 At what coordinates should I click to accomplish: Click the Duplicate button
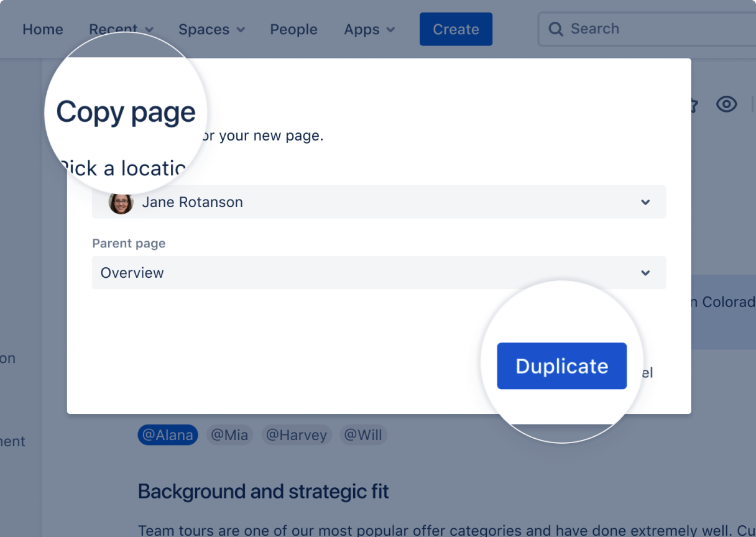click(x=561, y=366)
